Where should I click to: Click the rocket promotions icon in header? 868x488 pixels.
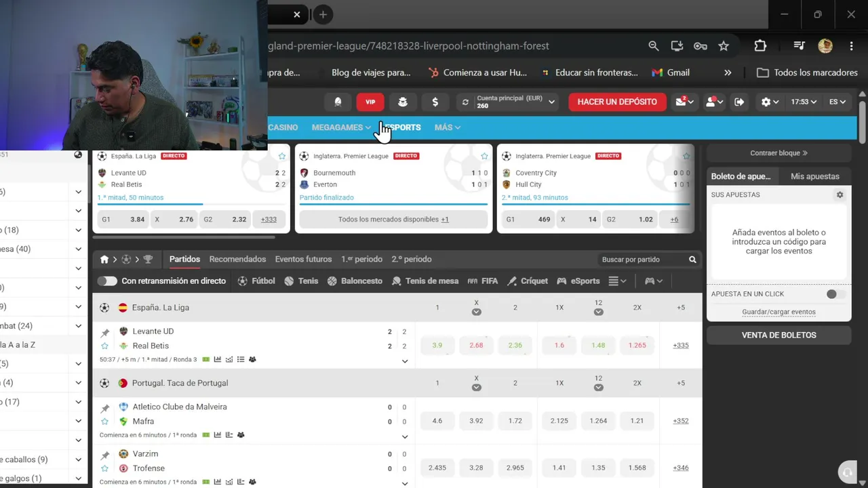pyautogui.click(x=338, y=102)
